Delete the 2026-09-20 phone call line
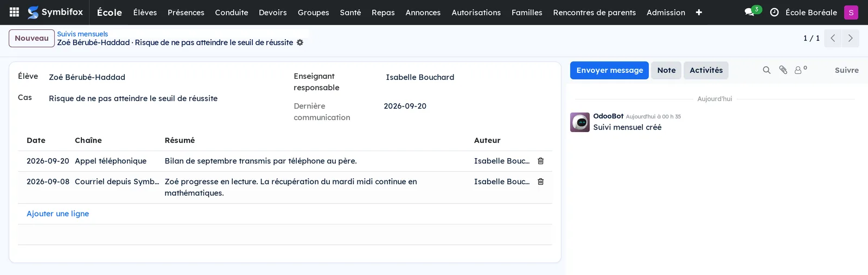 540,161
